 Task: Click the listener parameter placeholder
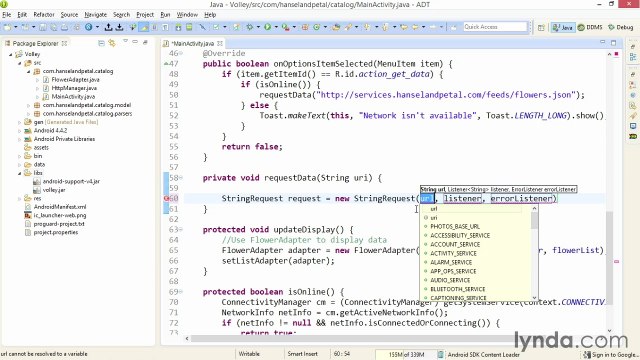pyautogui.click(x=462, y=198)
